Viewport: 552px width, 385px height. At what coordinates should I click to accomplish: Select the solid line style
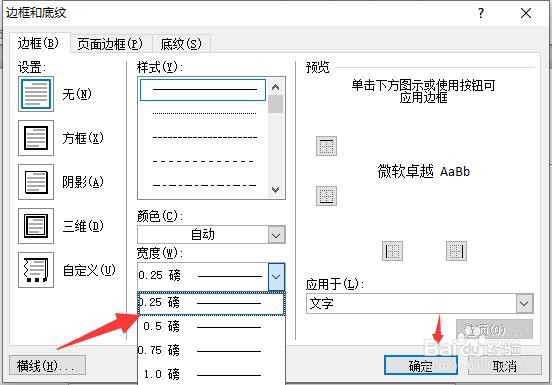point(203,90)
